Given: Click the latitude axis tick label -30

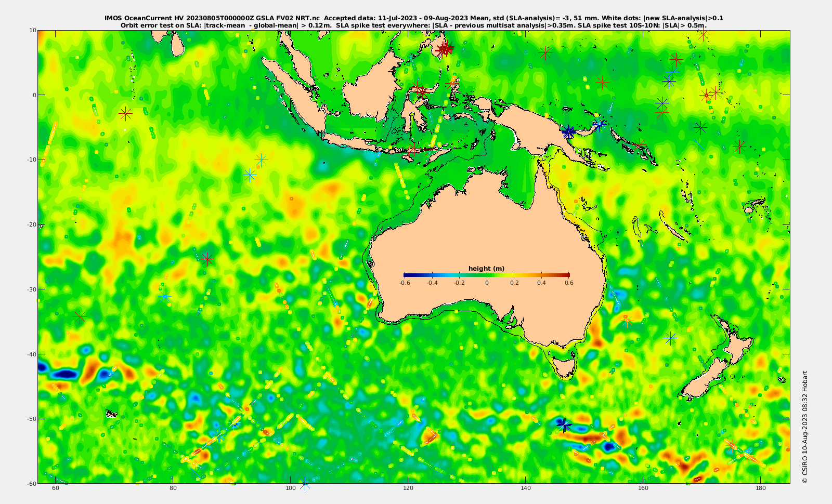Looking at the screenshot, I should (31, 289).
